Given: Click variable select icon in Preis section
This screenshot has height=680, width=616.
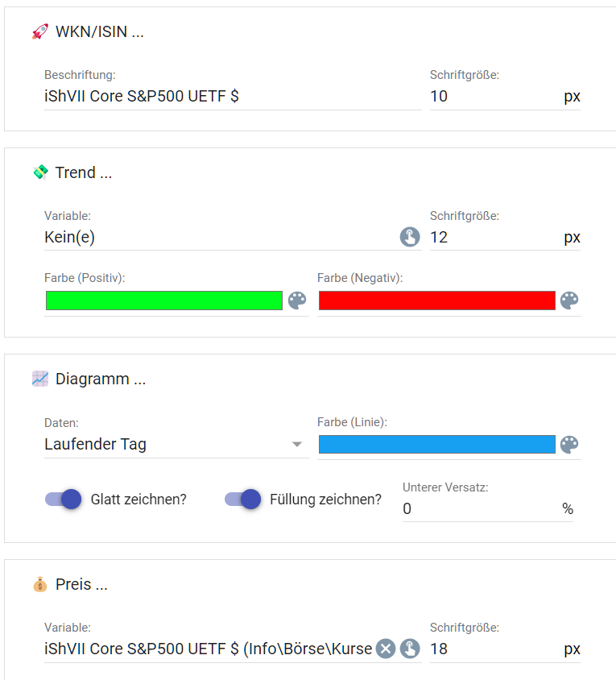Looking at the screenshot, I should point(410,649).
